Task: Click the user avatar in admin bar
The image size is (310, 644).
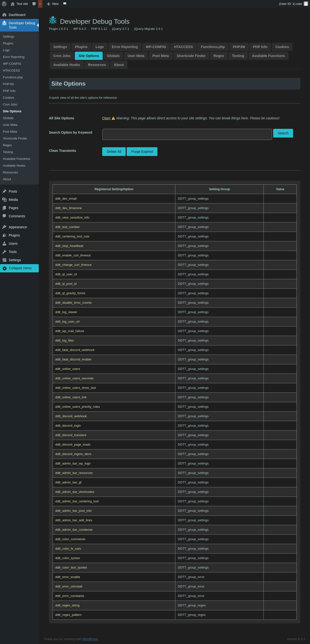Action: 306,4
